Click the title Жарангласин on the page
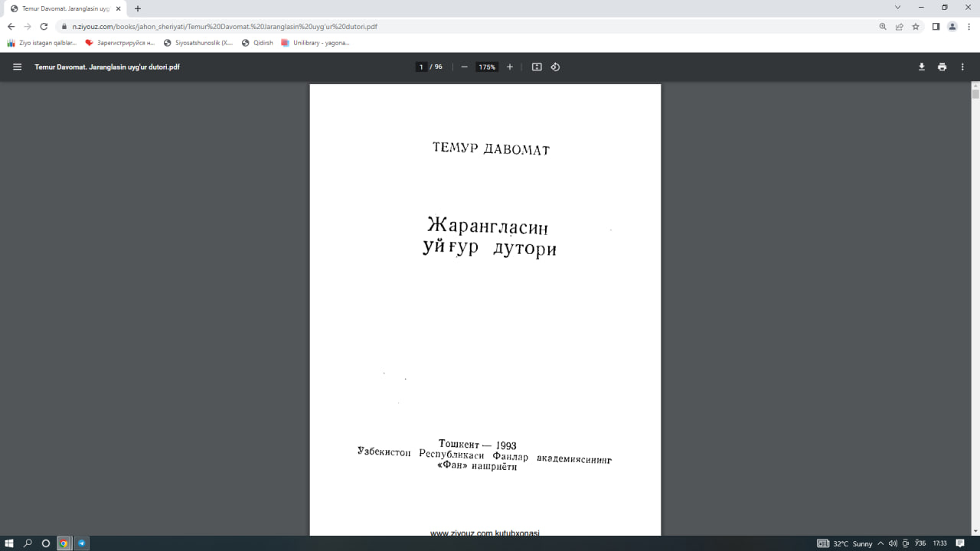The width and height of the screenshot is (980, 551). tap(488, 227)
